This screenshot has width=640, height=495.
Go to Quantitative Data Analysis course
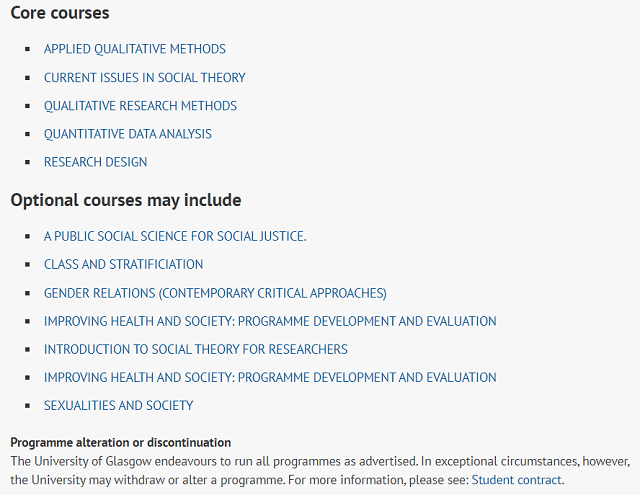(x=128, y=134)
